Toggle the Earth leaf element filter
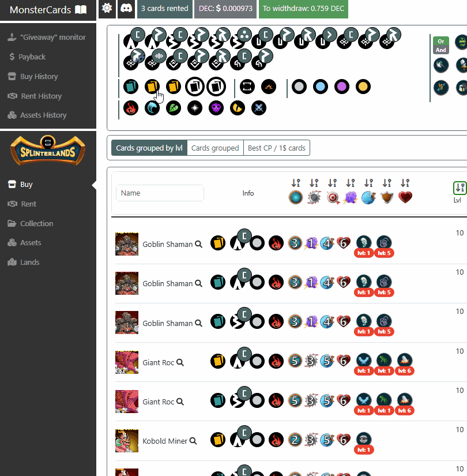The image size is (467, 476). [174, 108]
